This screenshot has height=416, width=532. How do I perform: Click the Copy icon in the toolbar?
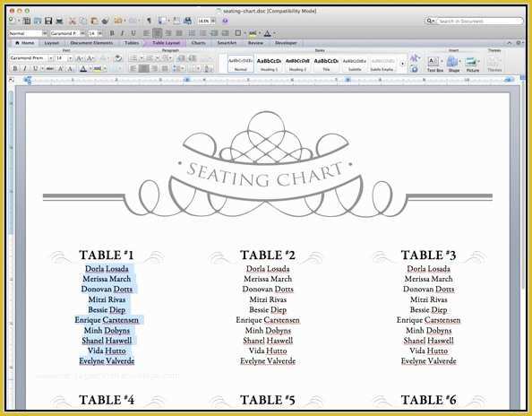point(82,21)
